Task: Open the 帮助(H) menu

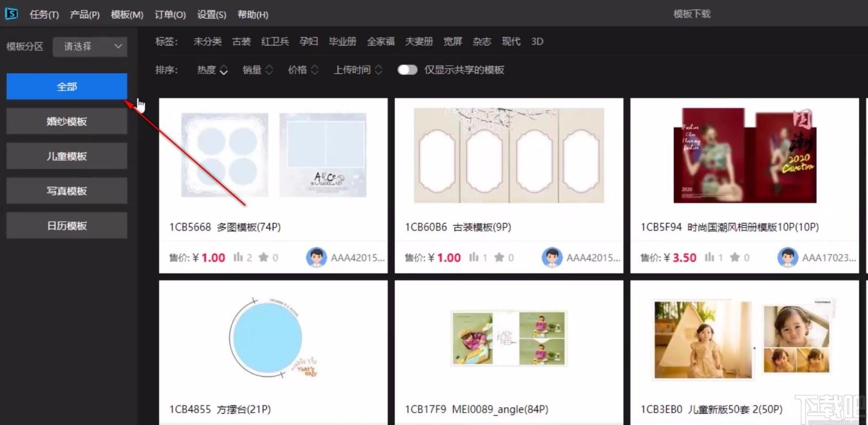Action: pyautogui.click(x=253, y=15)
